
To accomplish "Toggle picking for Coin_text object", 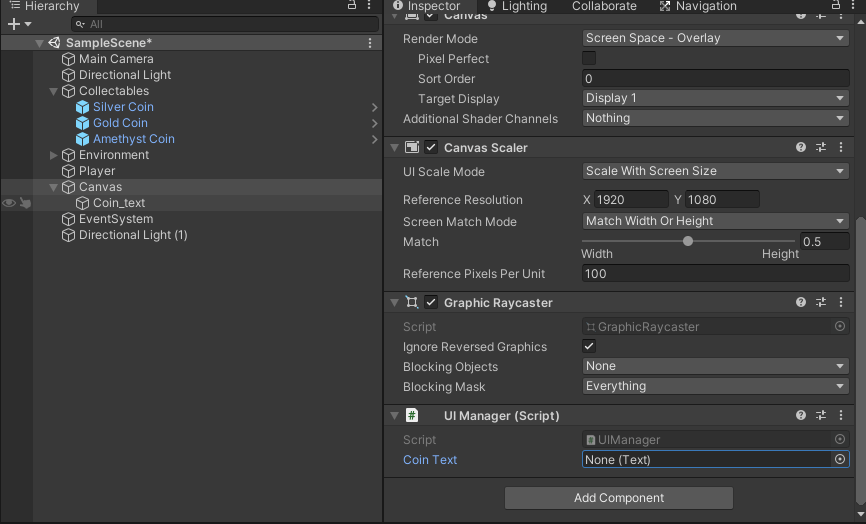I will coord(25,203).
